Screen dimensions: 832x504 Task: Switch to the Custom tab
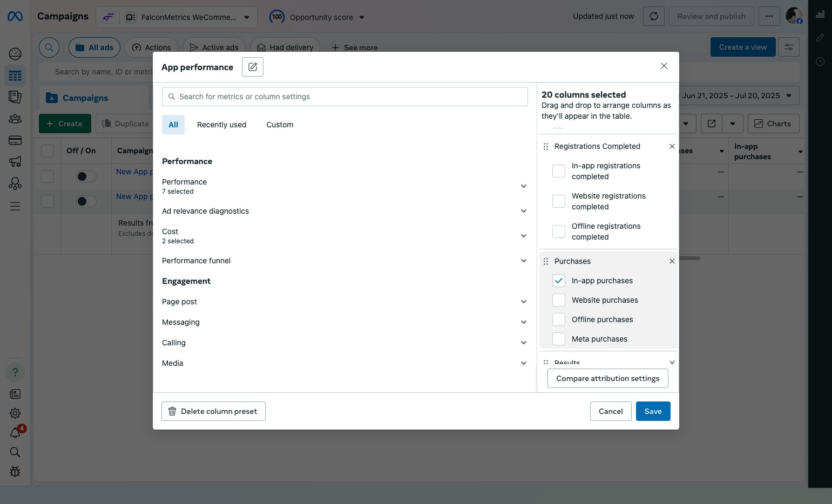pos(280,125)
